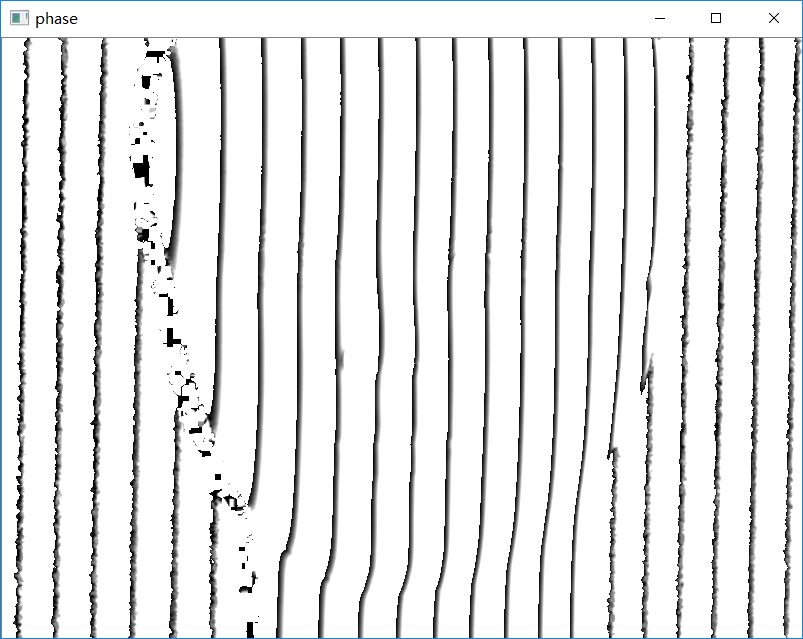
Task: Click the phase window app icon
Action: (x=19, y=18)
